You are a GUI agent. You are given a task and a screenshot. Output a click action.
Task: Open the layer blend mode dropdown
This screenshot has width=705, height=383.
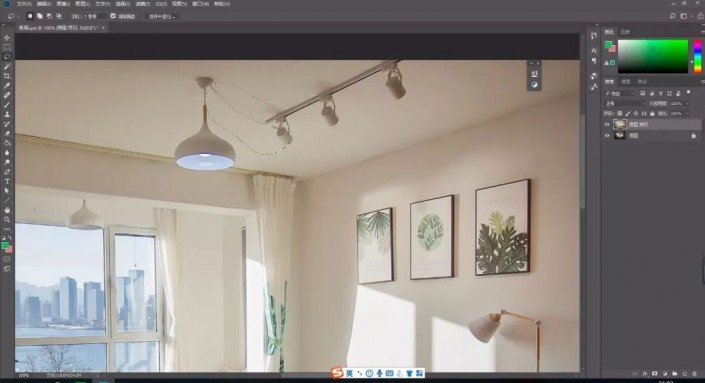624,103
